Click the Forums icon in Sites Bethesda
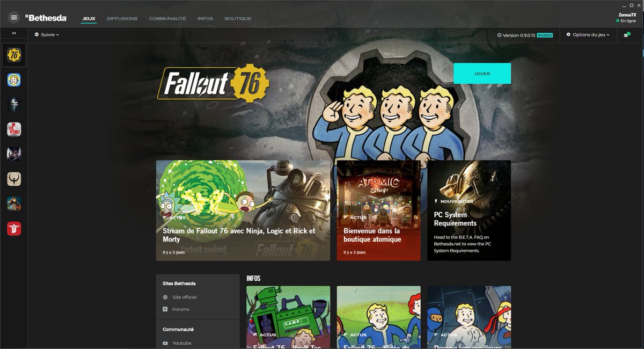The width and height of the screenshot is (644, 349). pos(165,309)
